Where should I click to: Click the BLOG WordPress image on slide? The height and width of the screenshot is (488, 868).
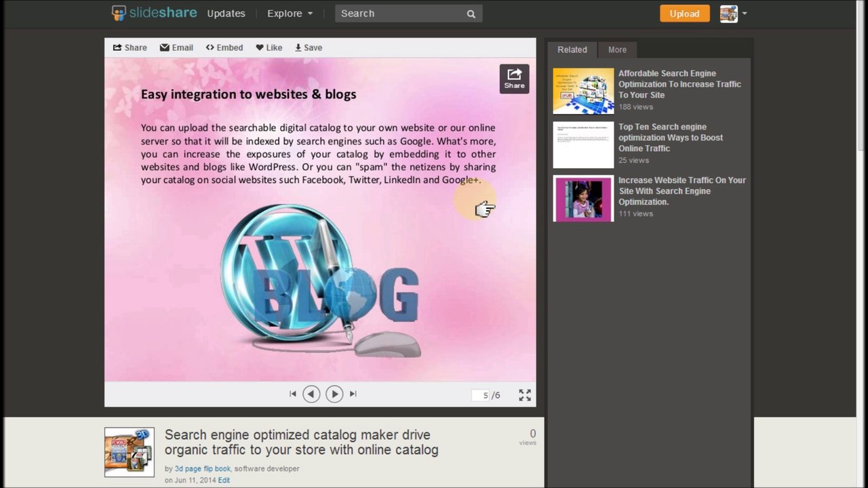coord(320,281)
